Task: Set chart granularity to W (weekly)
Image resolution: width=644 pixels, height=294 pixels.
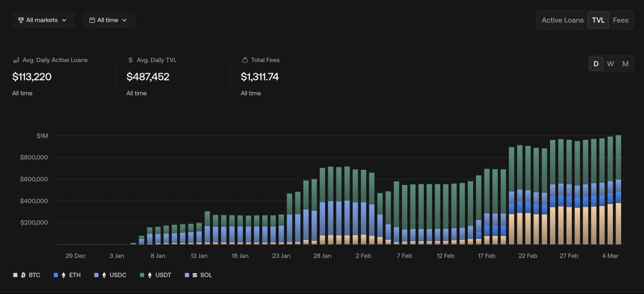Action: (x=611, y=63)
